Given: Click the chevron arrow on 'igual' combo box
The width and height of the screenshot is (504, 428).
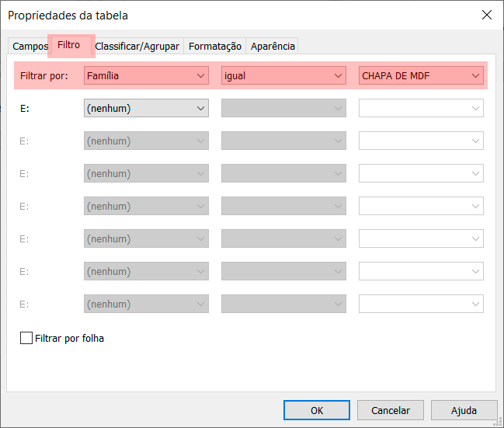Looking at the screenshot, I should coord(338,76).
